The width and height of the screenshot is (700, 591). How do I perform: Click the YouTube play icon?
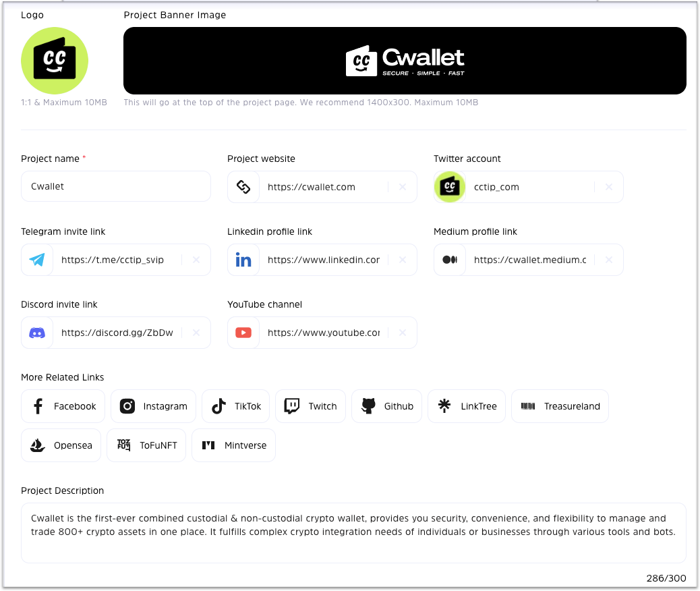coord(243,333)
